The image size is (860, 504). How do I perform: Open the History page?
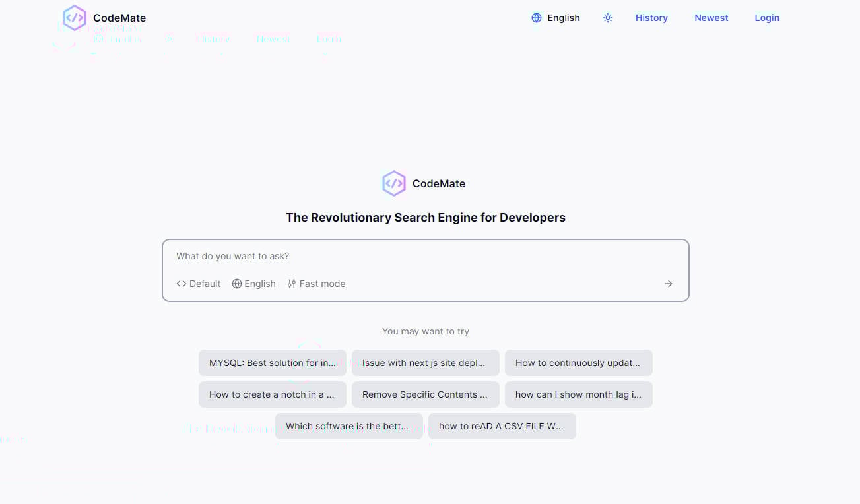[651, 18]
